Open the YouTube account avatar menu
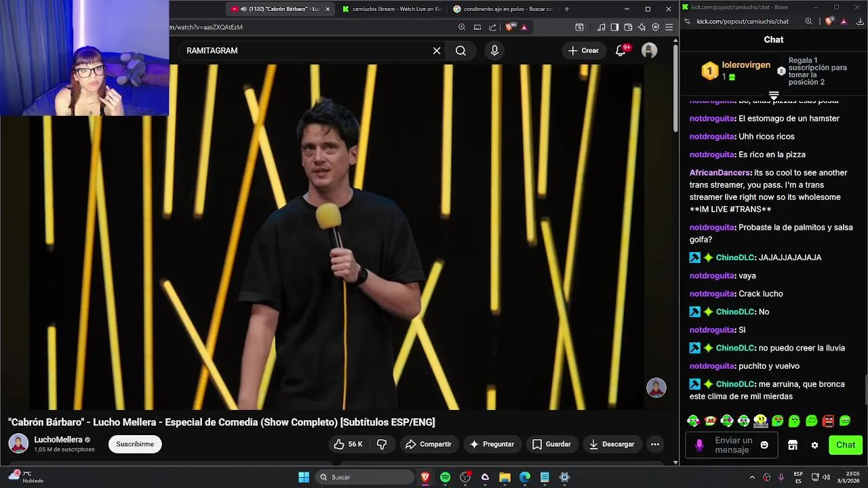This screenshot has height=488, width=868. pyautogui.click(x=650, y=51)
